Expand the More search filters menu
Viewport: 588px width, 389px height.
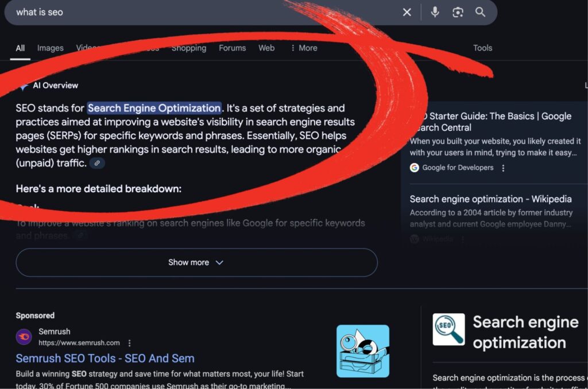point(304,48)
